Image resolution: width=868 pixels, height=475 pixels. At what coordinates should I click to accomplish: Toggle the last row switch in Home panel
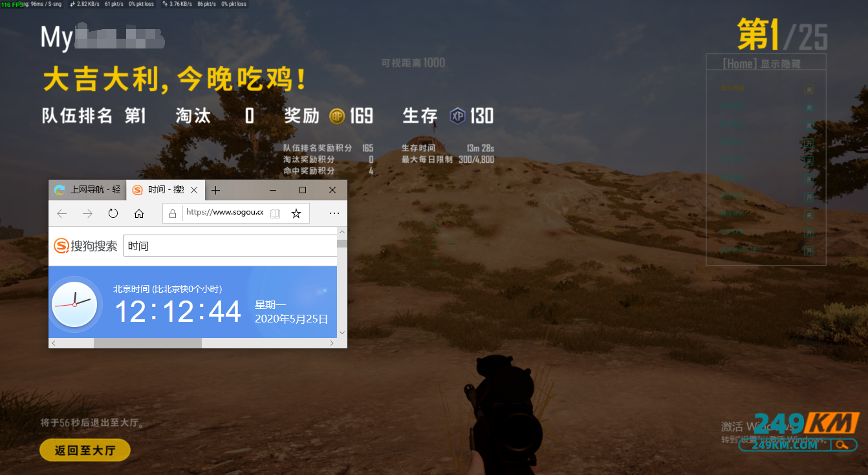tap(808, 251)
